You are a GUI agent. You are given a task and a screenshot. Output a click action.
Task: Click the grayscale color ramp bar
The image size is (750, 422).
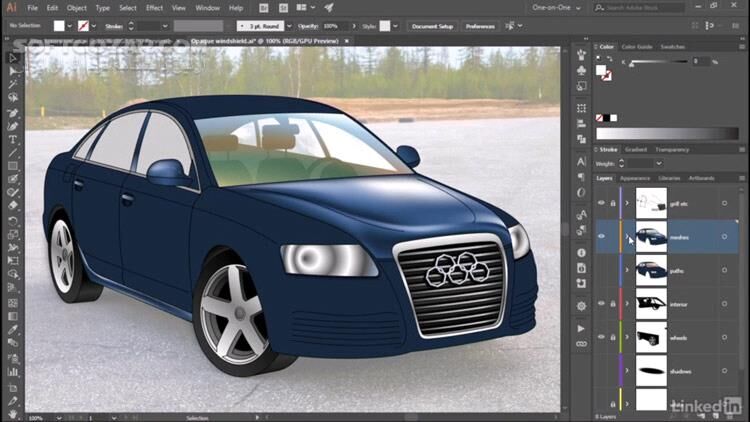(669, 133)
